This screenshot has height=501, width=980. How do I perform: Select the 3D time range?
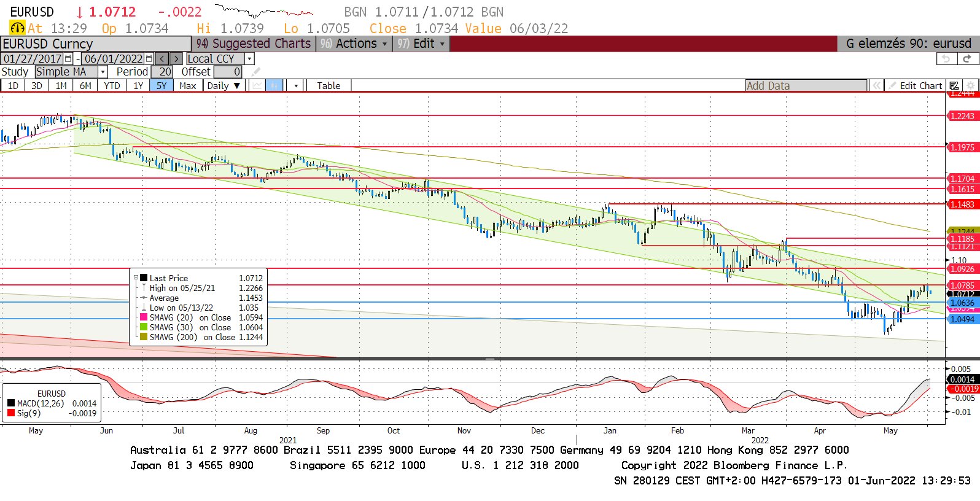(x=37, y=86)
